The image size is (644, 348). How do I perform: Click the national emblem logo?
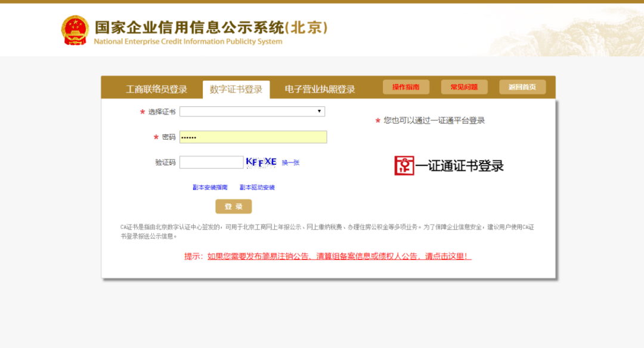(75, 30)
